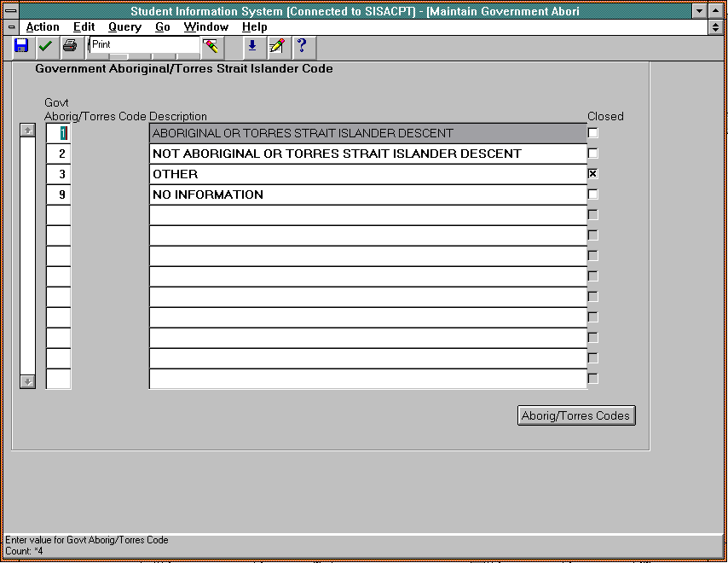Uncheck Closed checkbox for OTHER row

[593, 174]
